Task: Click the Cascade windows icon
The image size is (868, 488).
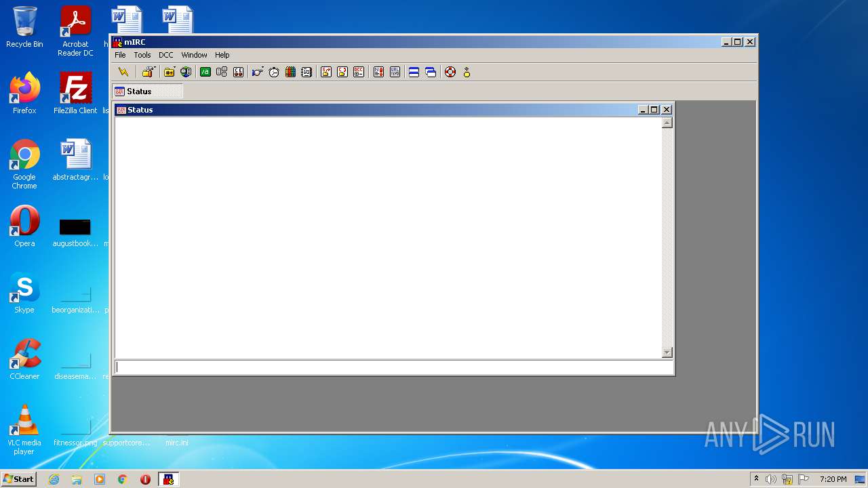Action: 431,72
